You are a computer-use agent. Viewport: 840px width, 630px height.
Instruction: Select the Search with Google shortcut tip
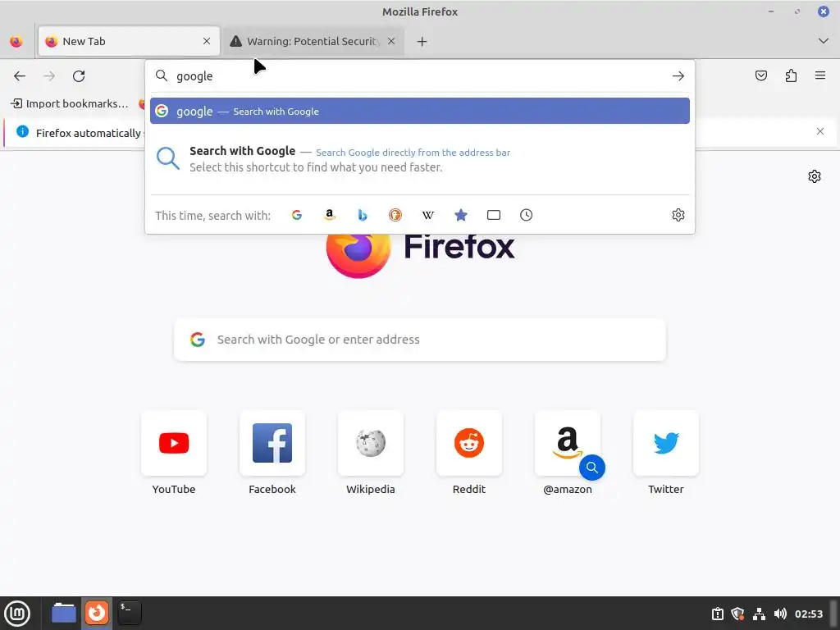click(420, 158)
